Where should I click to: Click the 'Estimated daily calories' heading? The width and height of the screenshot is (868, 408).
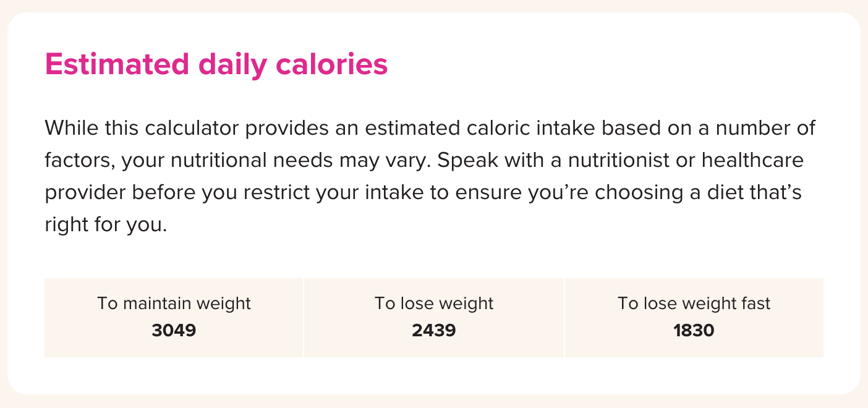point(216,64)
